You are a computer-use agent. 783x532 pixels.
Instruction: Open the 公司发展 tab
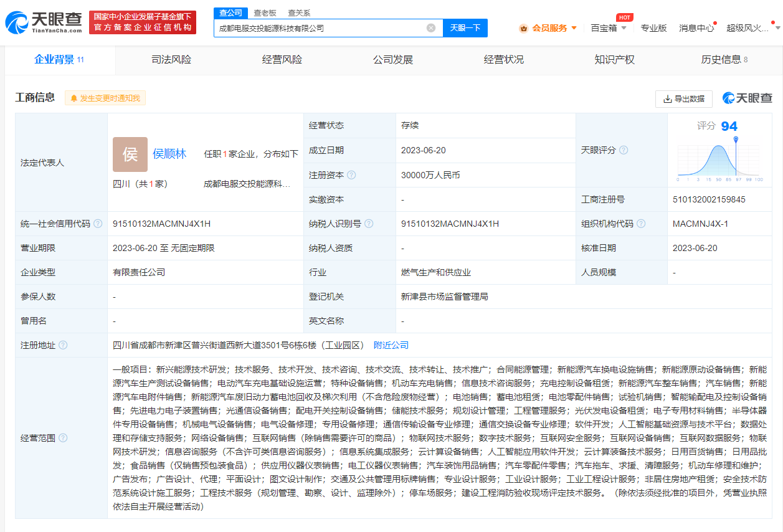(393, 60)
